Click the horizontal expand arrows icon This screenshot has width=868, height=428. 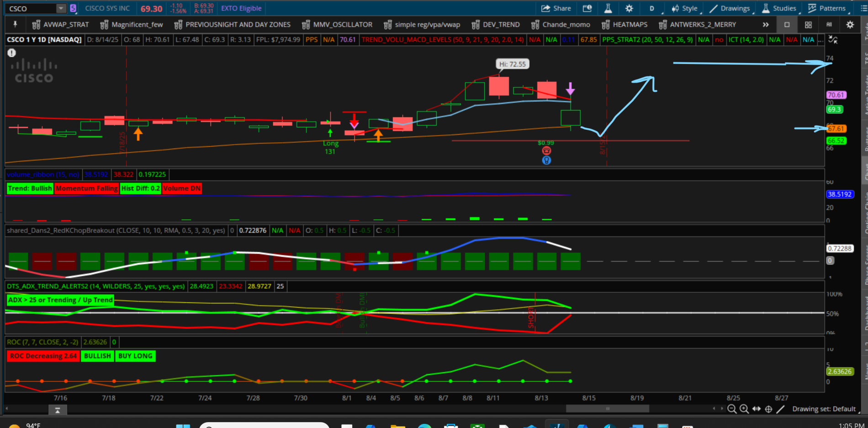(x=757, y=409)
